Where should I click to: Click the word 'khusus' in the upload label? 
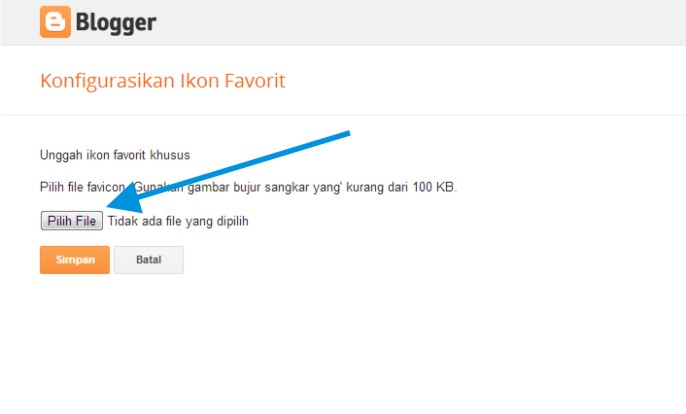(x=170, y=155)
